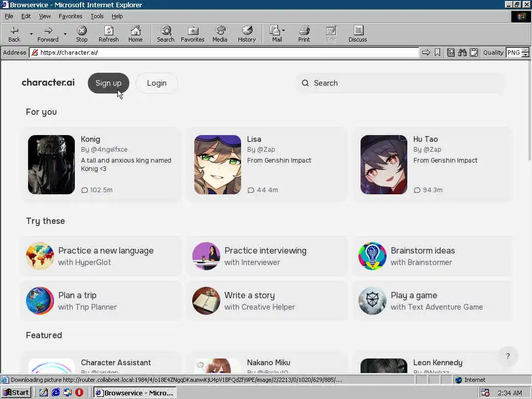Launch Opera from quick launch

tap(79, 393)
